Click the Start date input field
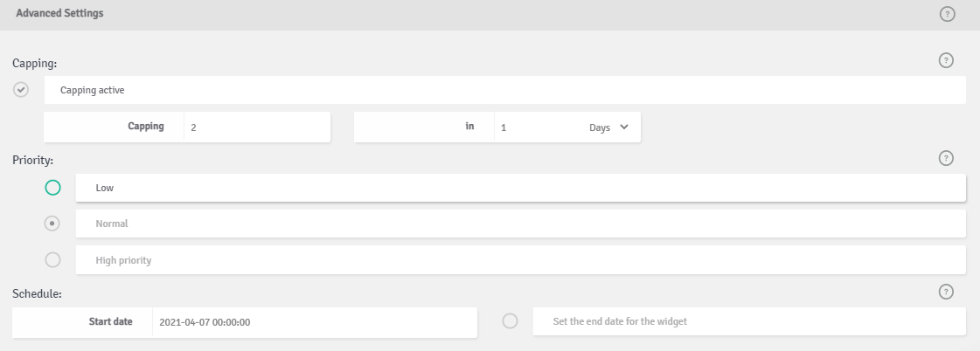 pos(315,322)
